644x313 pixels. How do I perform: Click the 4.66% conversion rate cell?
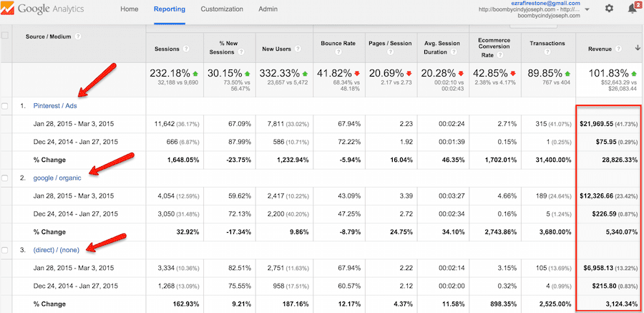click(x=507, y=196)
